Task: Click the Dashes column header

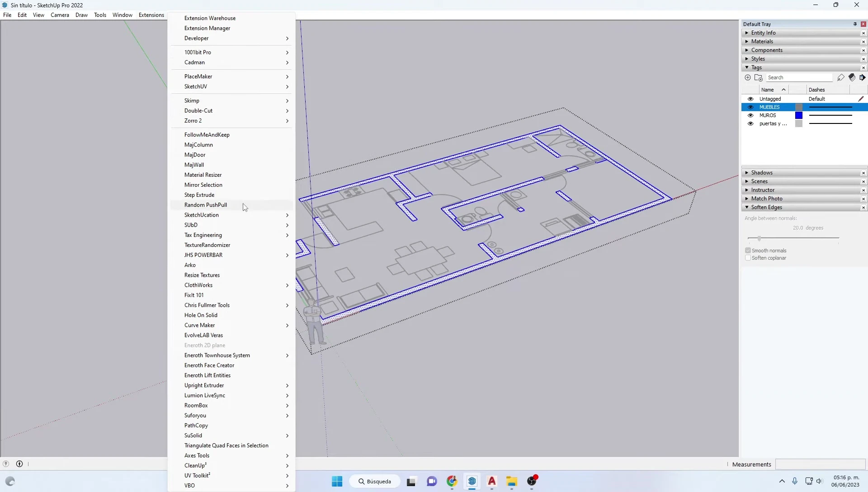Action: (x=829, y=90)
